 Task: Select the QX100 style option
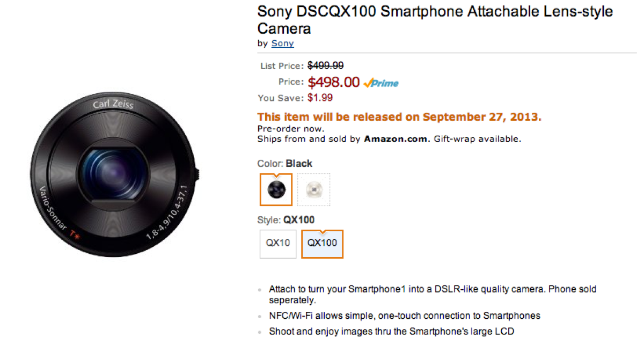[322, 244]
